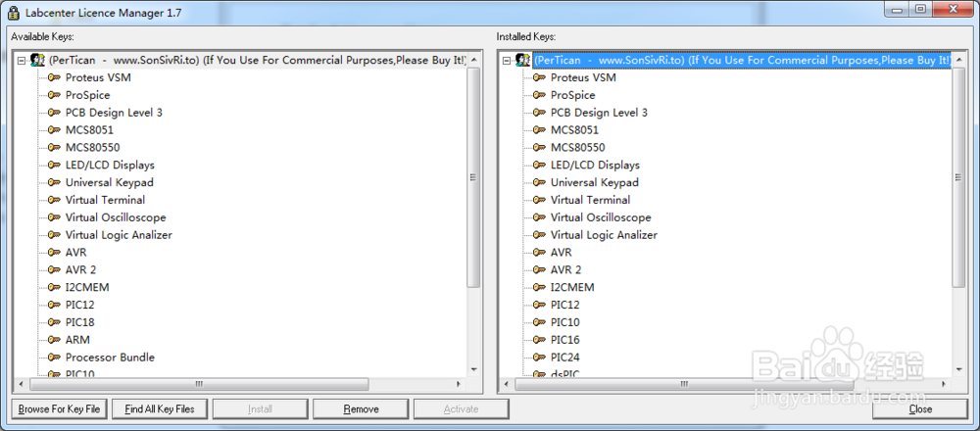980x431 pixels.
Task: Collapse the Available Keys PerTican tree node
Action: point(22,61)
